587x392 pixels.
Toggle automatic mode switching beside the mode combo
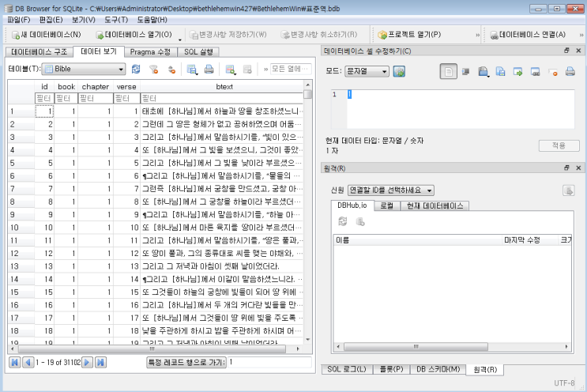(x=399, y=71)
